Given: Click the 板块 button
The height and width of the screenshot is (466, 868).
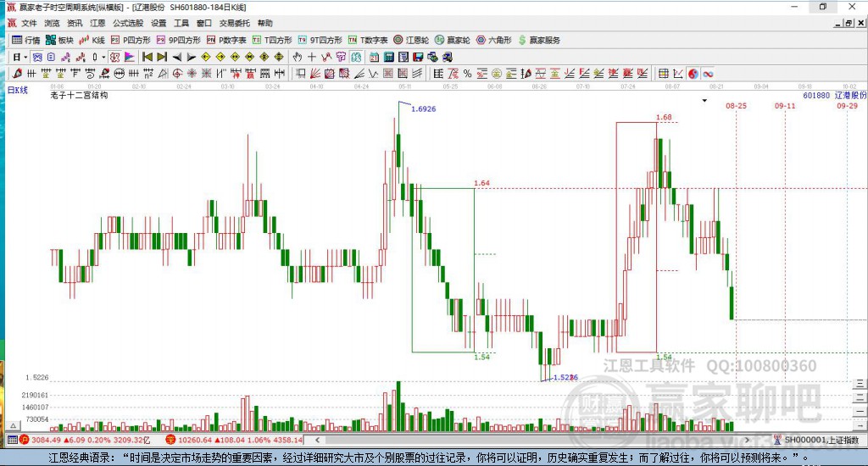Looking at the screenshot, I should pos(60,40).
